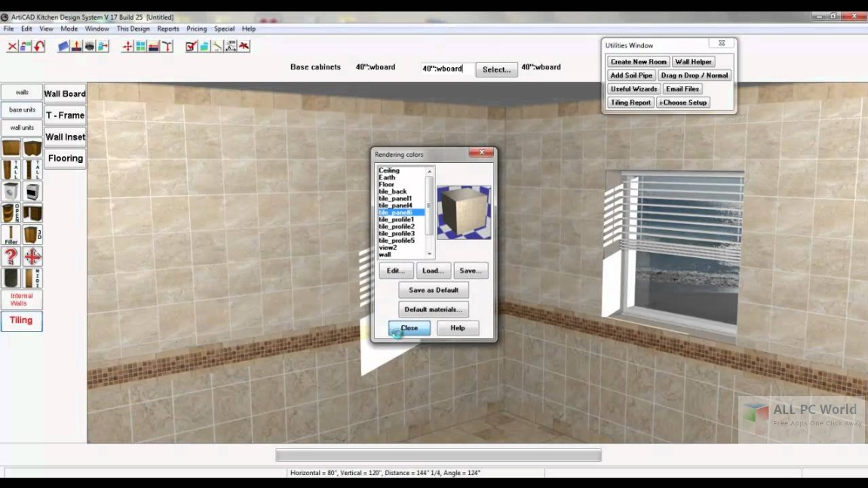868x488 pixels.
Task: Click Save as Default button
Action: click(x=434, y=290)
